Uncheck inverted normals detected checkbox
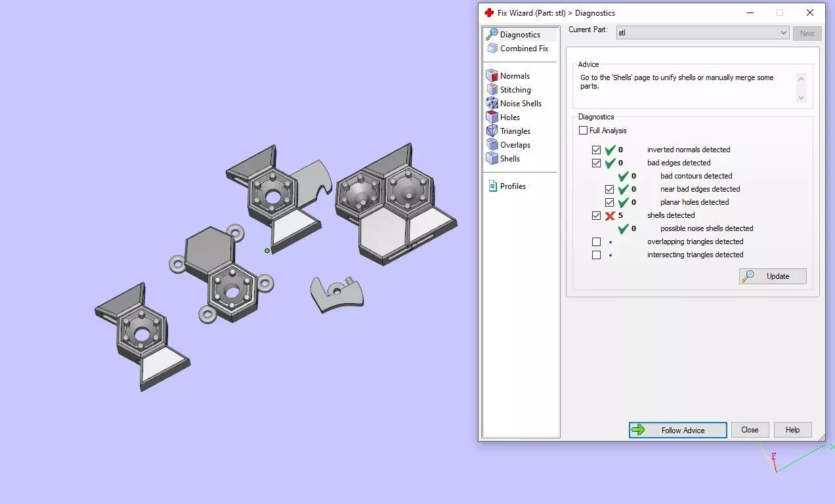Viewport: 835px width, 504px height. pos(596,150)
